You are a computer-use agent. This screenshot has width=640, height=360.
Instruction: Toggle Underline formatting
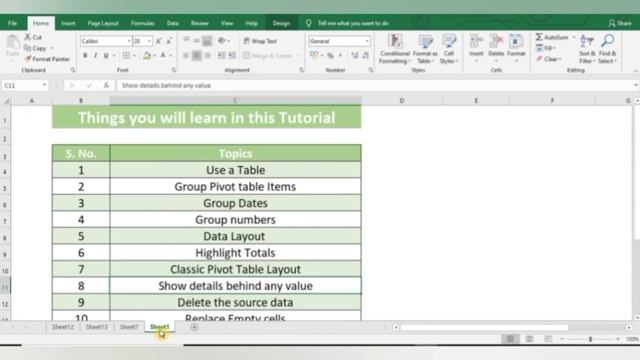point(106,56)
